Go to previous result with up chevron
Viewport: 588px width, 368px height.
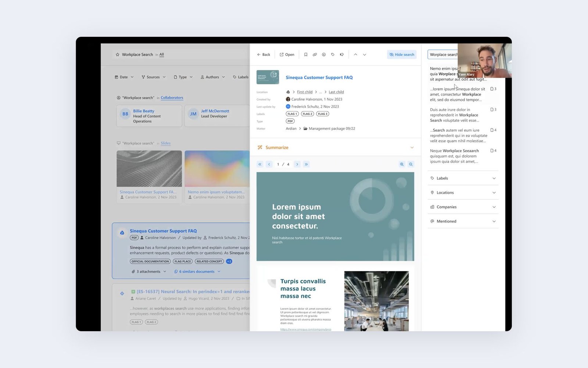pyautogui.click(x=355, y=54)
